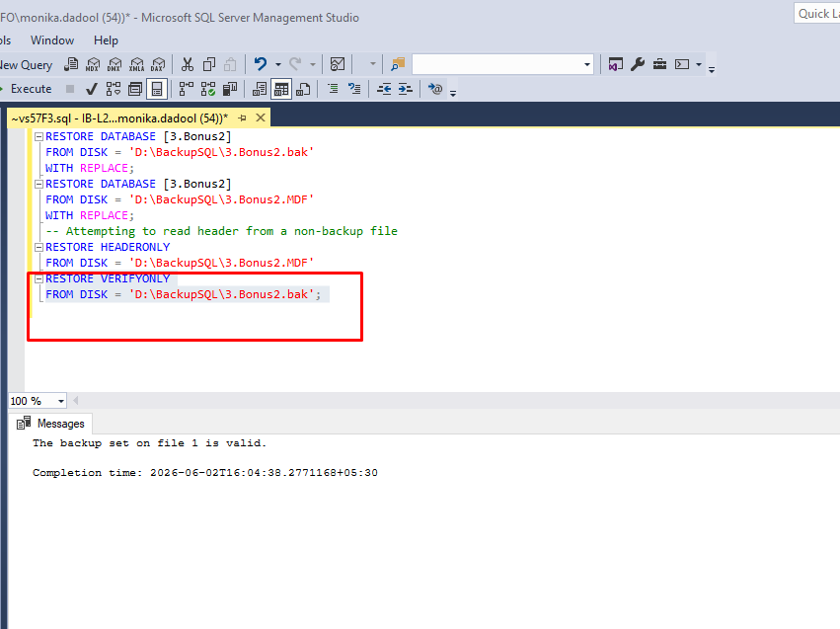
Task: Collapse RESTORE VERIFYONLY block
Action: (38, 279)
